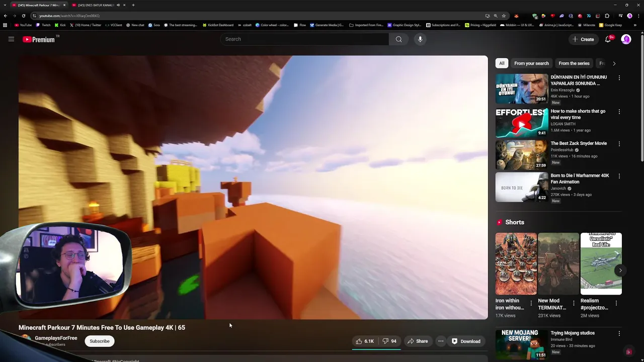Viewport: 644px width, 362px height.
Task: Open Kick bookmark
Action: click(60, 25)
